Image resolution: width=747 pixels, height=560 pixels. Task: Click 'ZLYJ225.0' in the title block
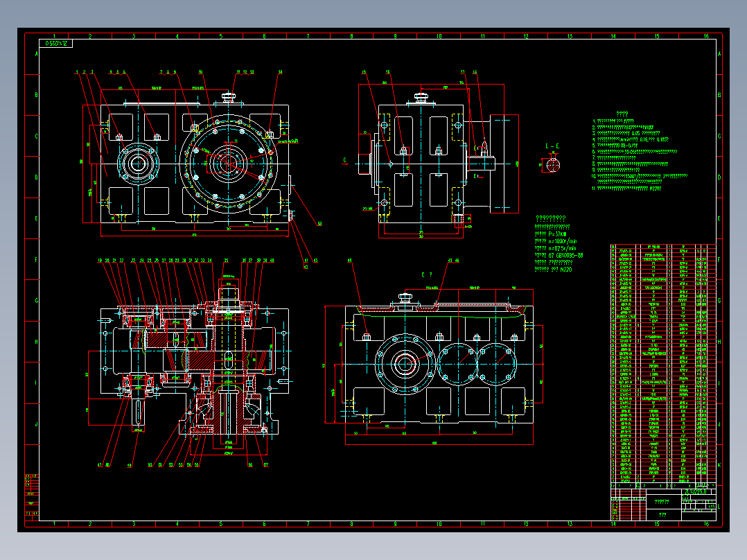(x=696, y=491)
